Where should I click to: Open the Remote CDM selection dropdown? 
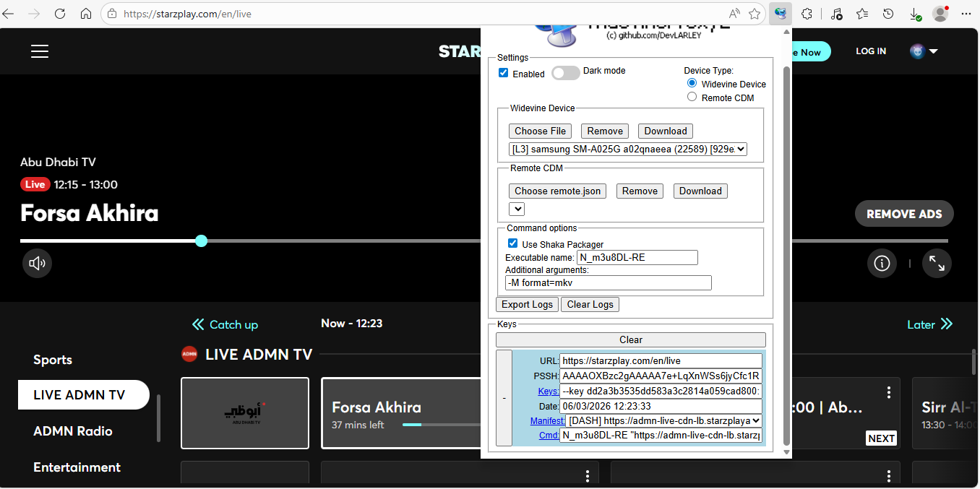(x=517, y=209)
